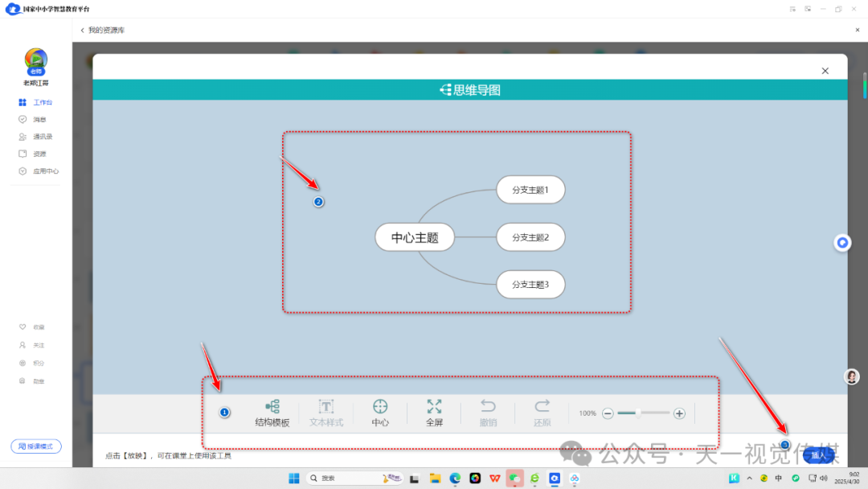The height and width of the screenshot is (489, 868).
Task: Open 应用中心 app center
Action: 38,171
